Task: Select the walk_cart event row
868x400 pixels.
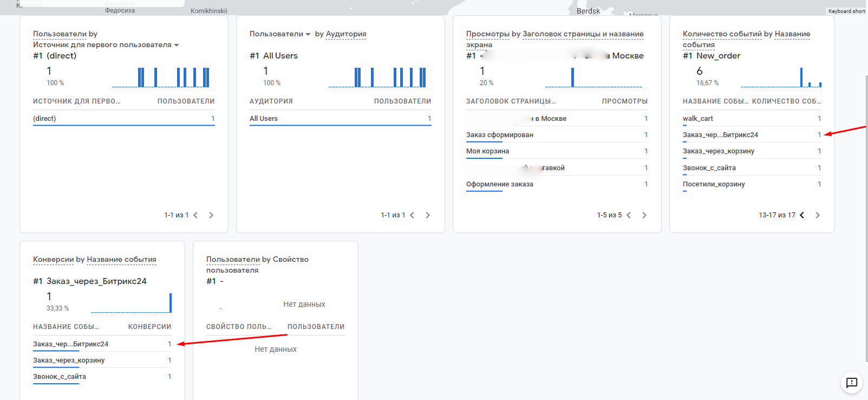Action: 698,119
